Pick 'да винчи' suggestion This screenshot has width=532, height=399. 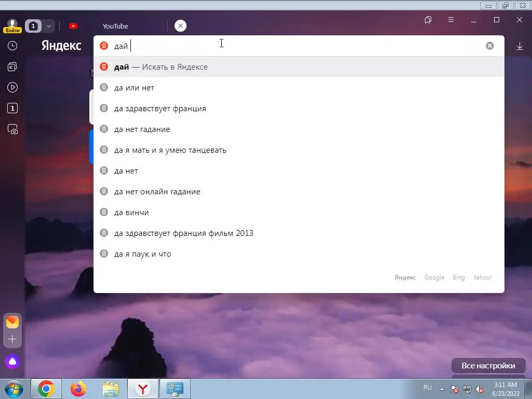click(299, 212)
